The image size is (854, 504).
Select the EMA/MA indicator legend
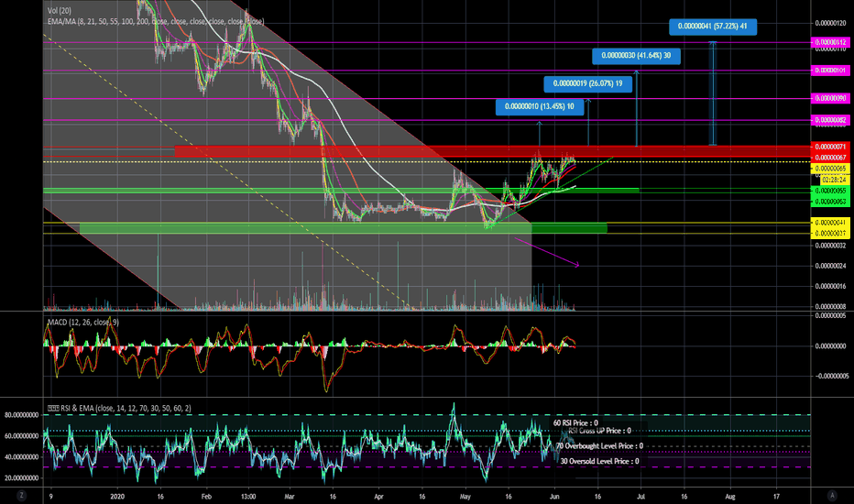coord(155,21)
